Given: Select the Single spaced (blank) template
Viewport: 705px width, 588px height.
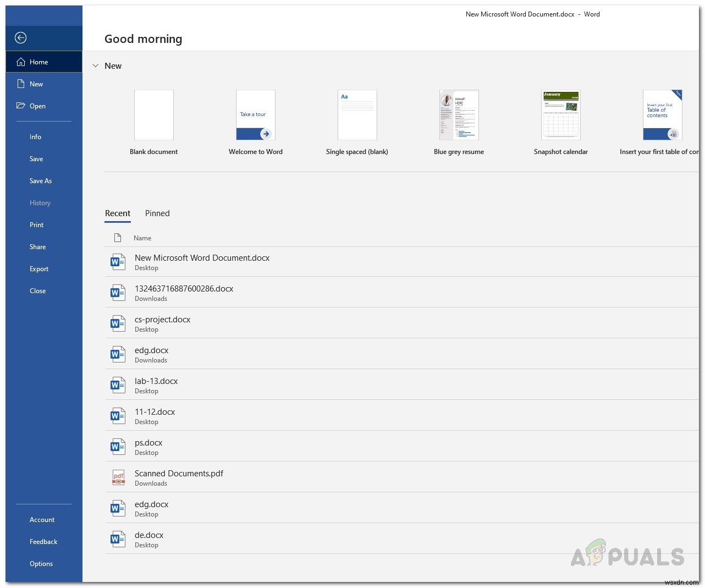Looking at the screenshot, I should (357, 115).
